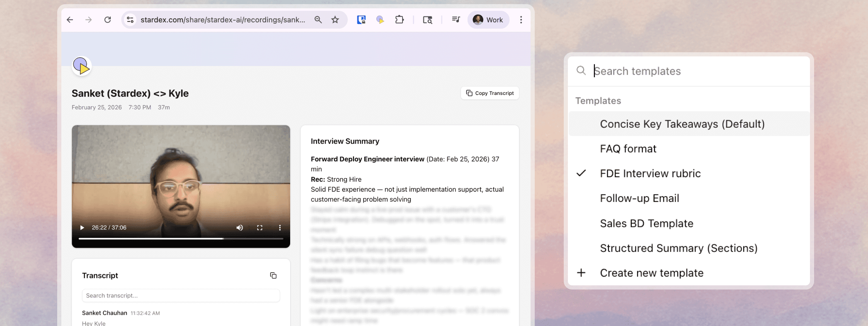The height and width of the screenshot is (326, 868).
Task: Go back with the browser back arrow
Action: pos(70,20)
